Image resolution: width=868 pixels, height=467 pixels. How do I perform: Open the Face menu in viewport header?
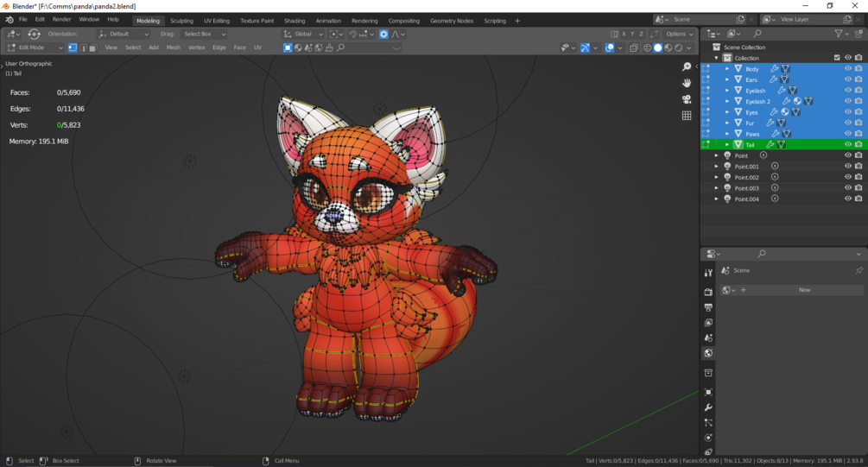pos(240,47)
